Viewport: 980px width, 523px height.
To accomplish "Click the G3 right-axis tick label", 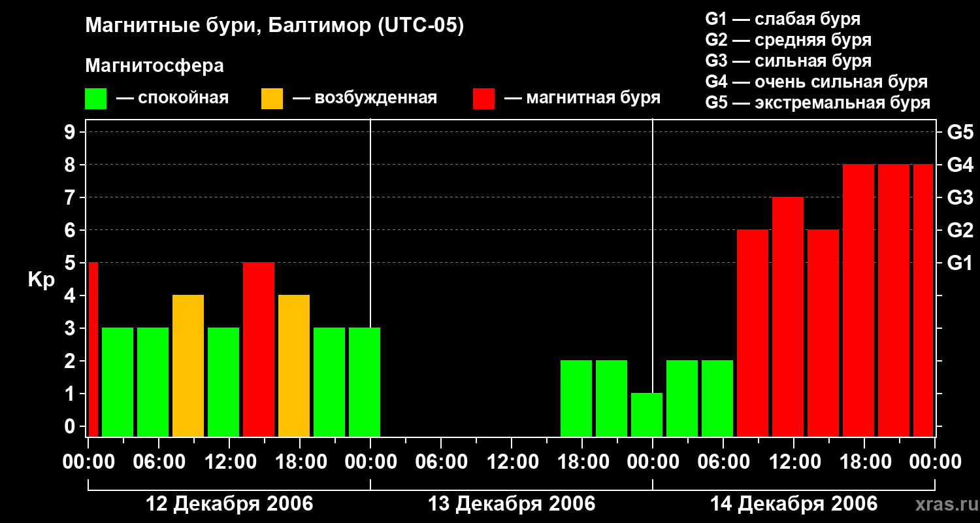I will (960, 197).
